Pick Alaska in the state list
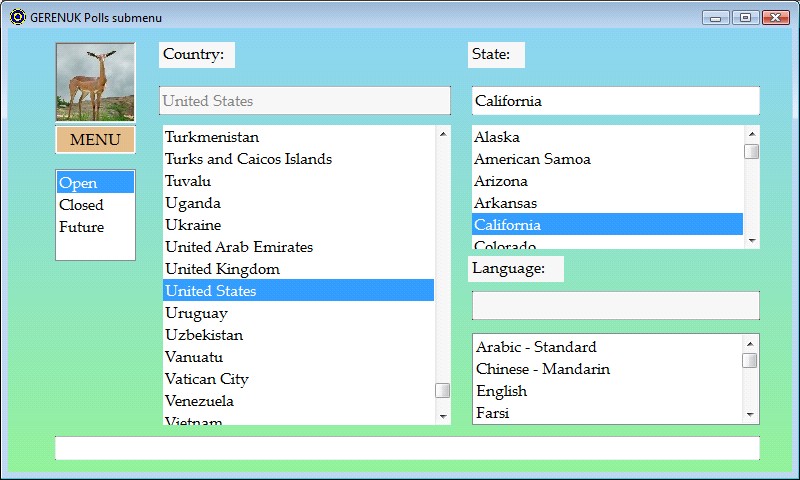Image resolution: width=800 pixels, height=480 pixels. tap(496, 137)
